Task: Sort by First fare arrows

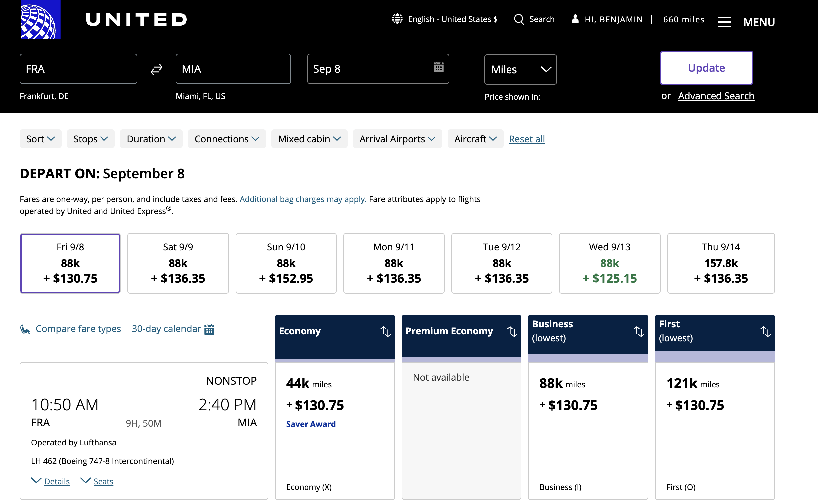Action: (765, 331)
